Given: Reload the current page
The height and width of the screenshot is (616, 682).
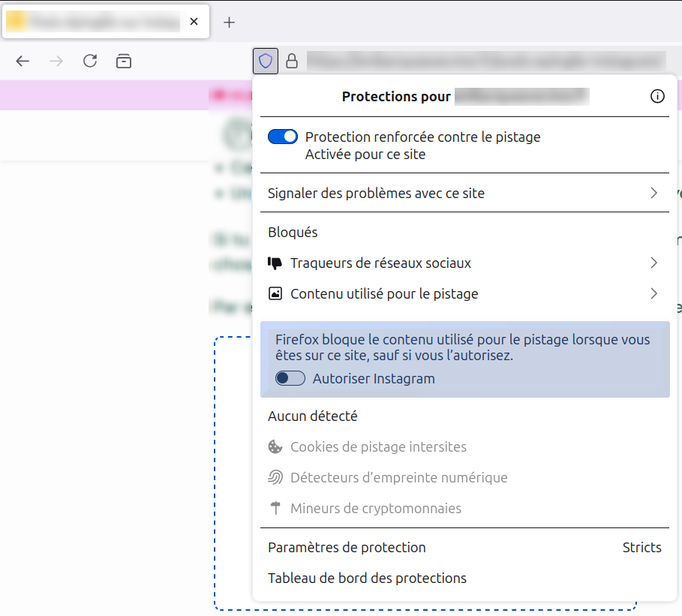Looking at the screenshot, I should pyautogui.click(x=90, y=61).
